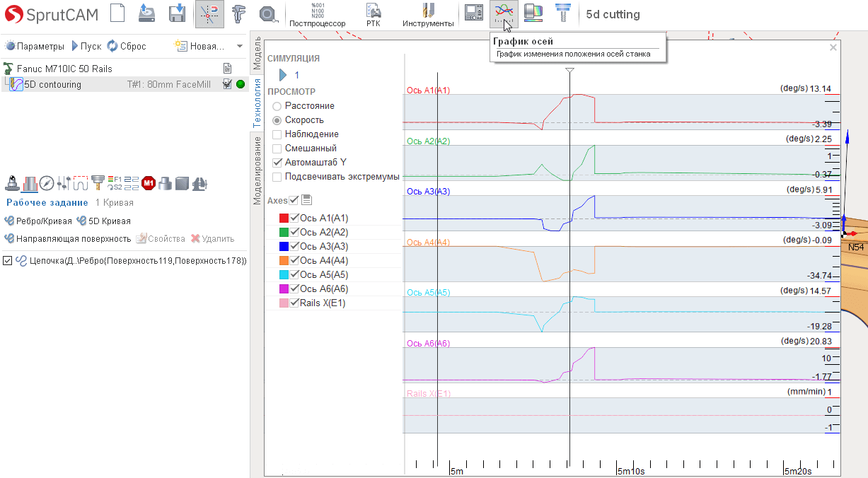Open the job assignment tab icon
This screenshot has height=478, width=868.
29,183
